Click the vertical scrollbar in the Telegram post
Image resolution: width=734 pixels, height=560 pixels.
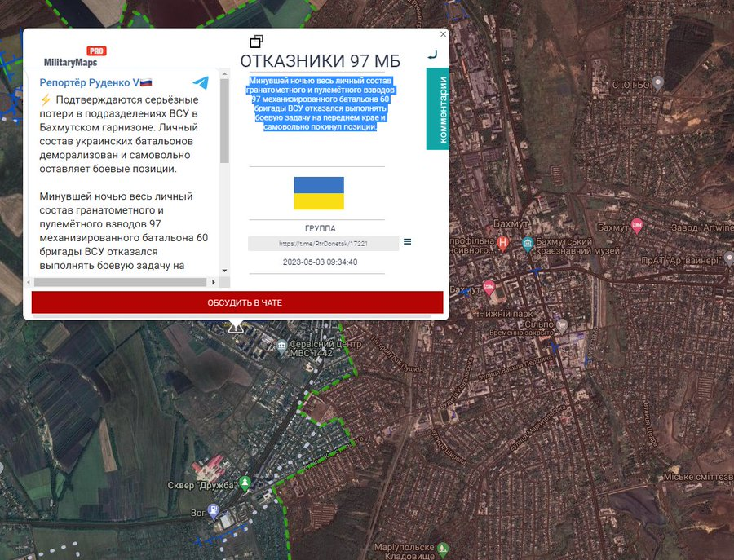pos(224,130)
